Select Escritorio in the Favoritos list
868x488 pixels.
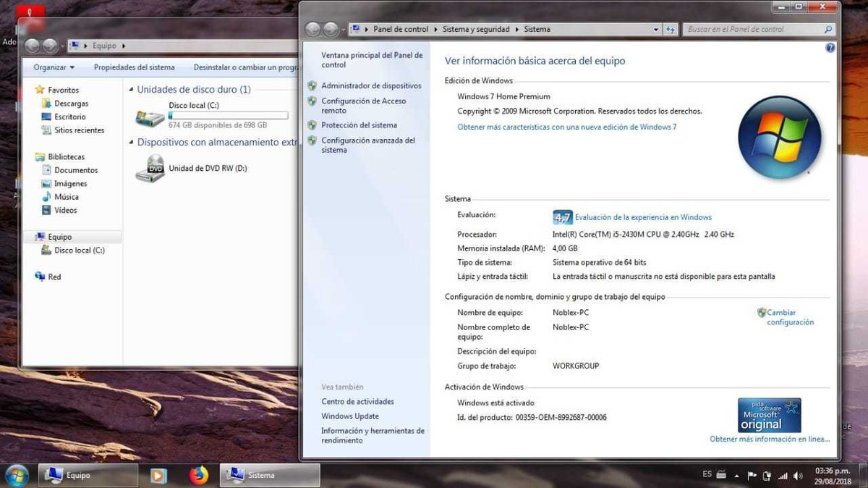(x=69, y=117)
